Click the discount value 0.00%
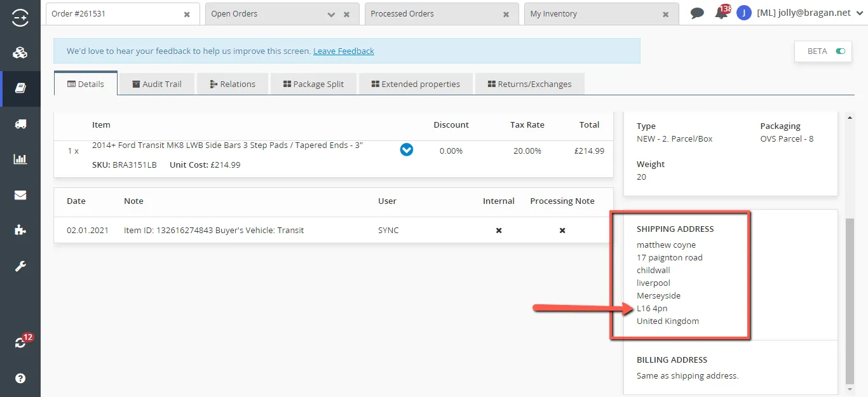868x397 pixels. [451, 151]
